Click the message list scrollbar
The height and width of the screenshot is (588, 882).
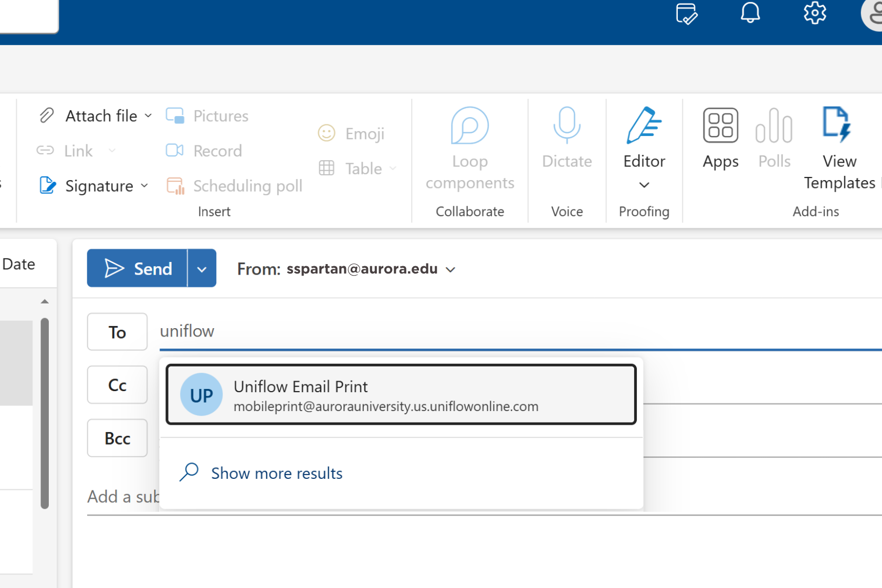(45, 413)
